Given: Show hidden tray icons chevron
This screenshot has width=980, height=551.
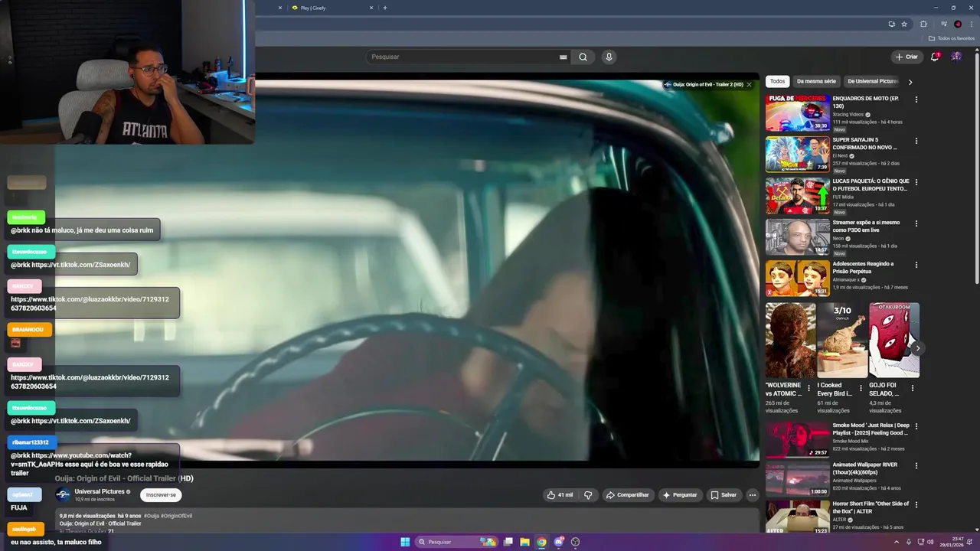Looking at the screenshot, I should [897, 542].
